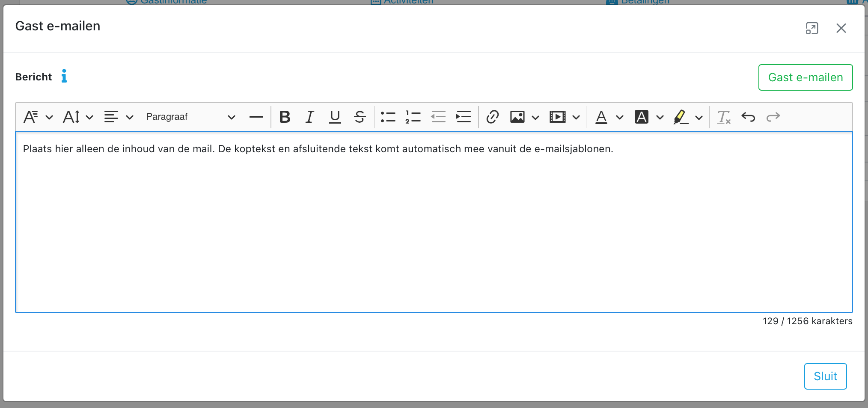
Task: Toggle underline formatting
Action: coord(335,117)
